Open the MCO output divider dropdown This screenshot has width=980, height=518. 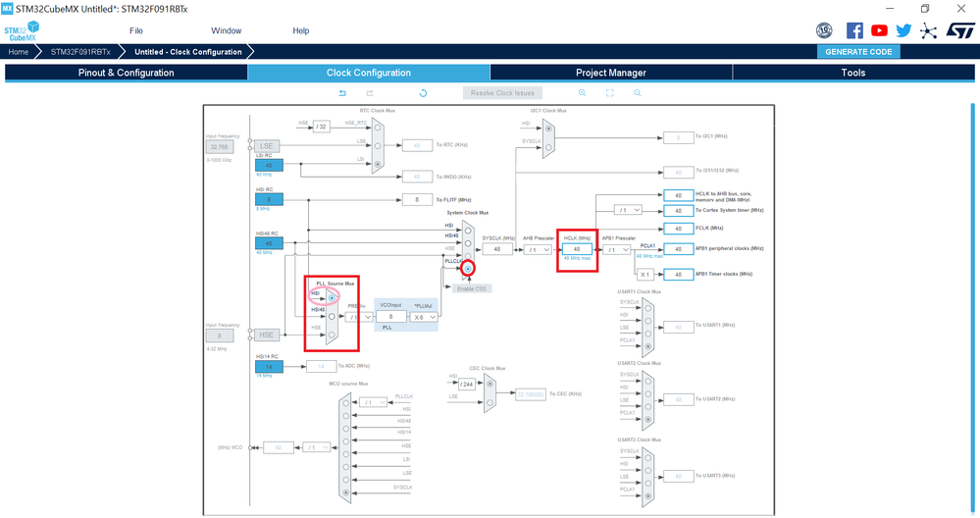click(316, 447)
